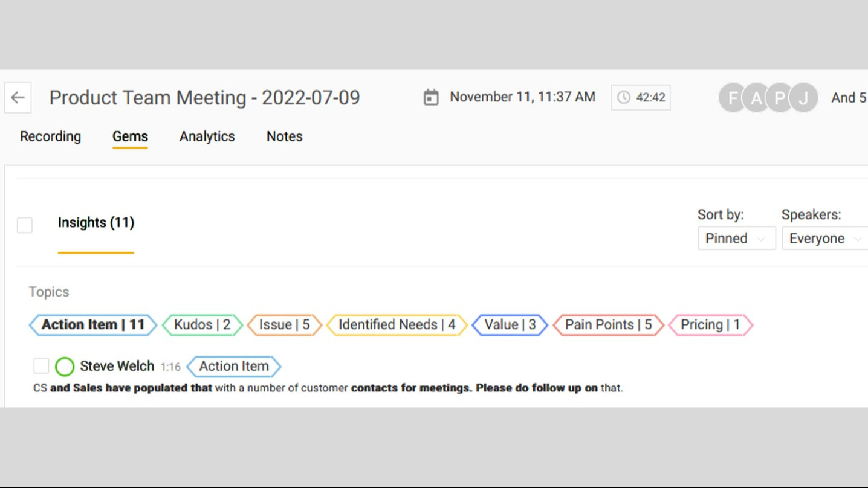
Task: Open participant avatar A
Action: click(x=756, y=98)
